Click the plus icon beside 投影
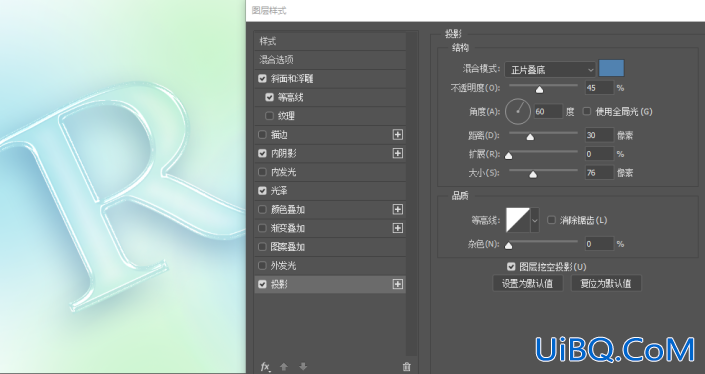This screenshot has width=705, height=374. tap(397, 284)
